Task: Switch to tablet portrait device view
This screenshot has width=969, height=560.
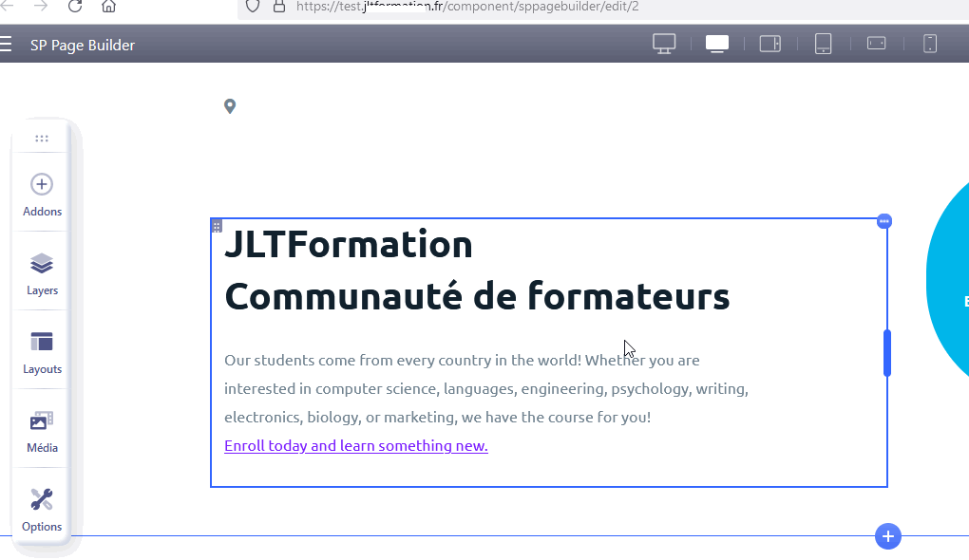Action: (823, 44)
